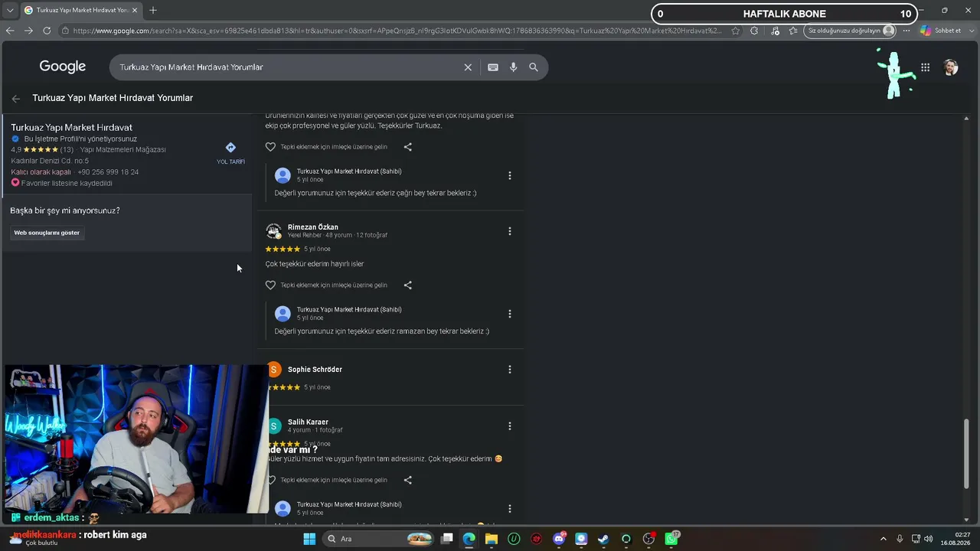Viewport: 980px width, 551px height.
Task: Open three-dot menu for Salih Karaer's review
Action: (510, 426)
